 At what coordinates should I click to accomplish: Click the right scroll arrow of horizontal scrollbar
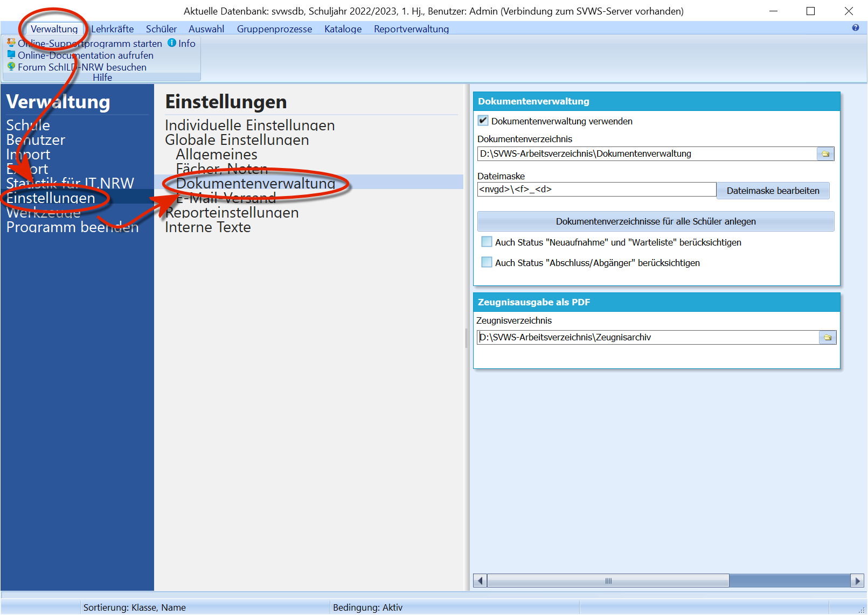point(857,581)
